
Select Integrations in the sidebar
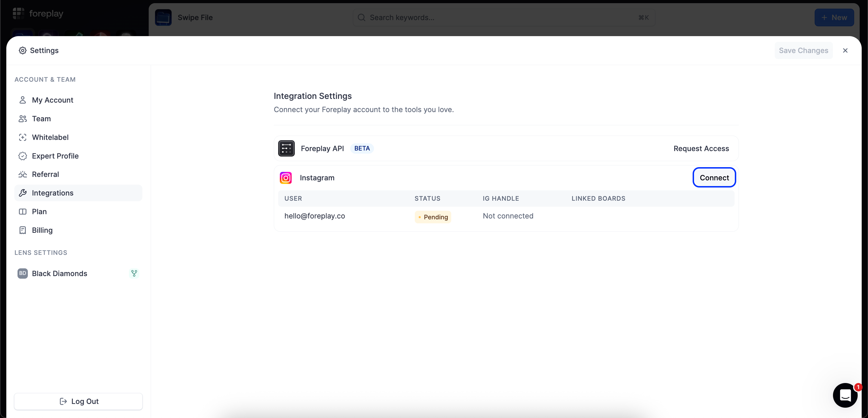click(x=78, y=193)
